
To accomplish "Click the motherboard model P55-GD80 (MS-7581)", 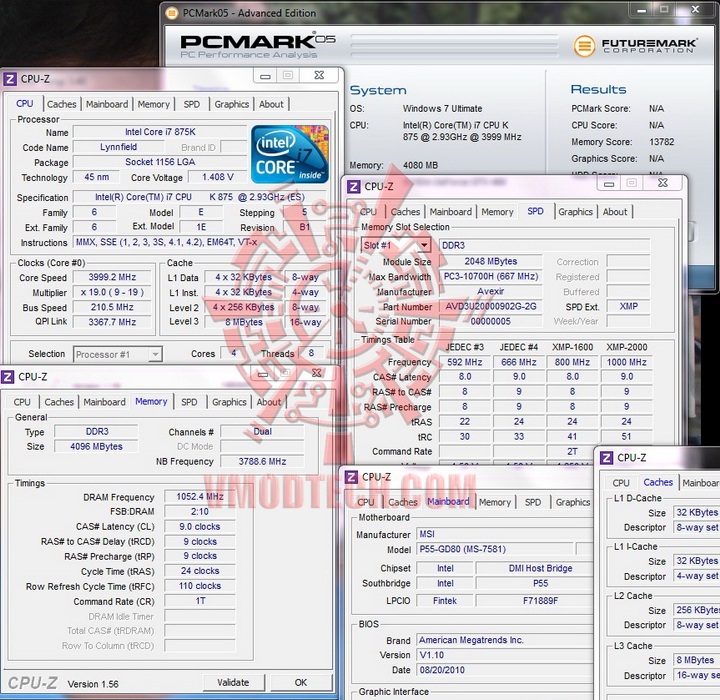I will 495,549.
